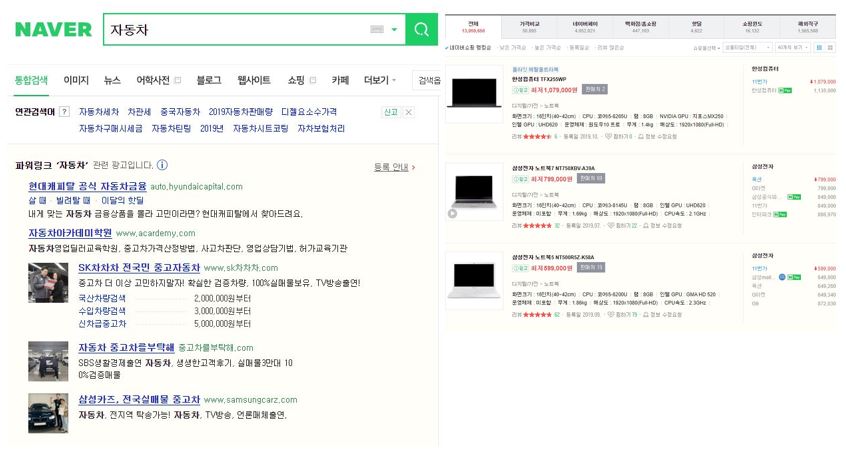The width and height of the screenshot is (846, 452).
Task: Select the 가격비교 shopping tab
Action: pos(529,27)
